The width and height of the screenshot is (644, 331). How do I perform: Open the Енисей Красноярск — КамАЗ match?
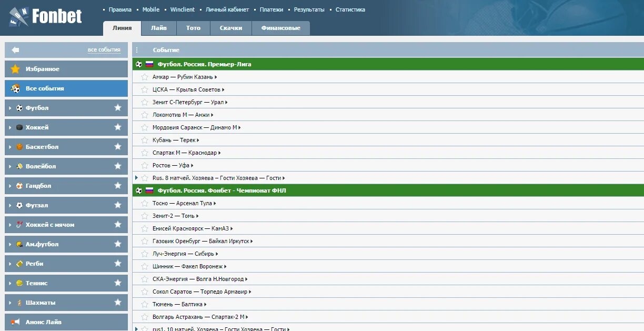[x=191, y=228]
